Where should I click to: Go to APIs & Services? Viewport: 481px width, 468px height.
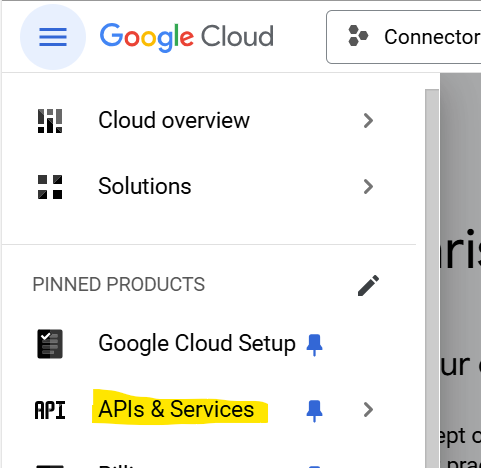pyautogui.click(x=176, y=409)
